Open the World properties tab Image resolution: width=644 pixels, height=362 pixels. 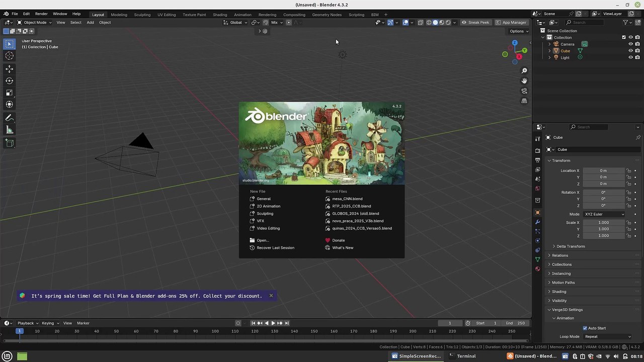click(x=537, y=189)
